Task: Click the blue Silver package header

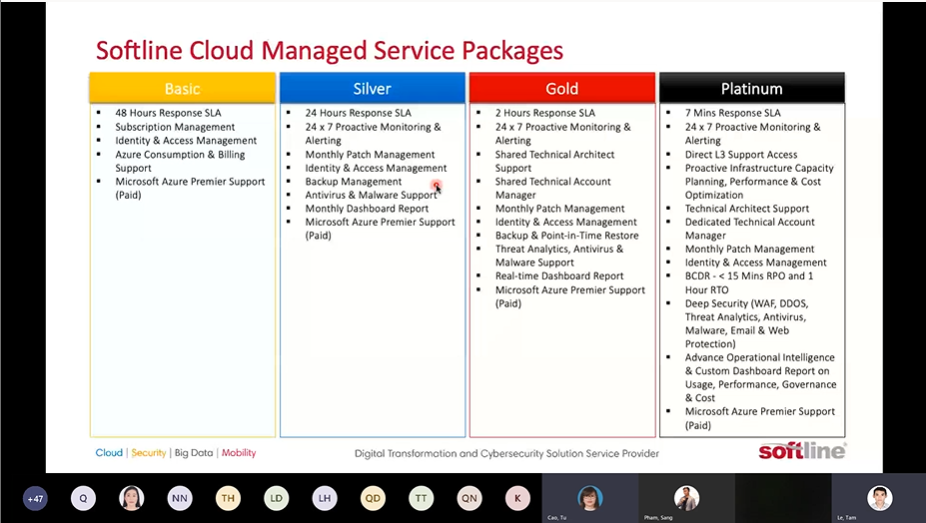Action: 372,89
